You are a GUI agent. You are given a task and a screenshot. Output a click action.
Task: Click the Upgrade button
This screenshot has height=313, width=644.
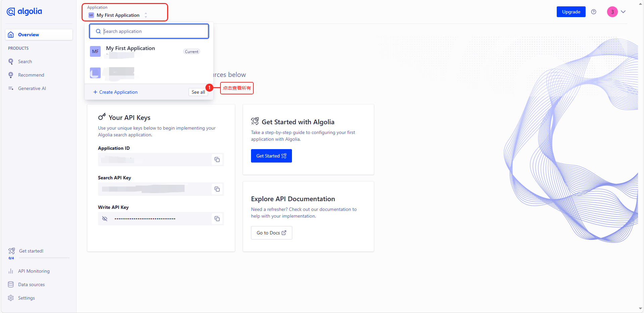(x=571, y=12)
